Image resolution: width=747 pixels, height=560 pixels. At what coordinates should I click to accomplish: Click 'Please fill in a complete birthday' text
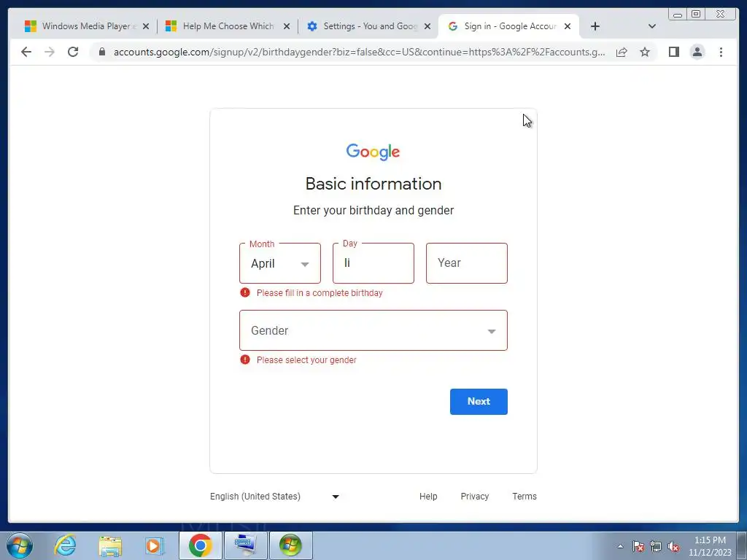tap(320, 293)
